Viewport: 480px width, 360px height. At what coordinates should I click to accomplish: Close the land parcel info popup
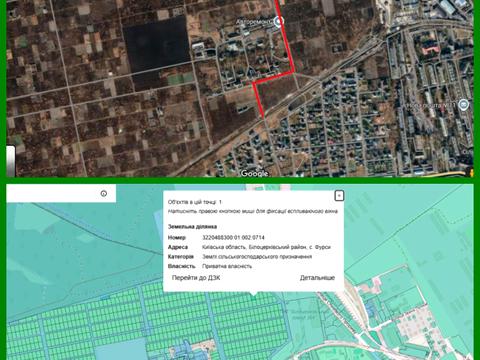(339, 196)
